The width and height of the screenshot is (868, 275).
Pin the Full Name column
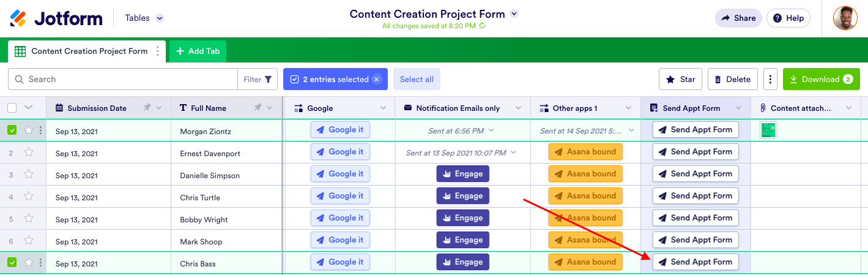point(258,108)
